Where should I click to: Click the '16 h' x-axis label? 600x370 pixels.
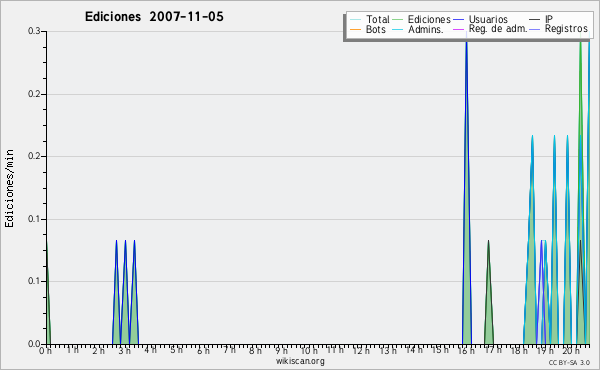(466, 350)
